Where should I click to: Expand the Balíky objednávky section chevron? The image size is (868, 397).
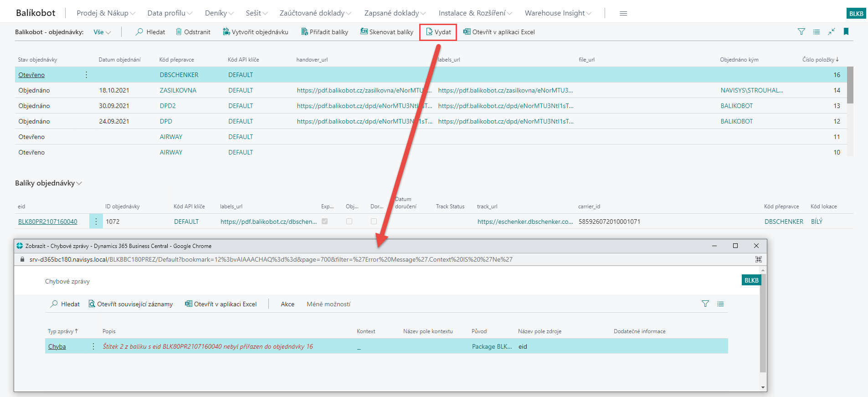click(x=79, y=183)
